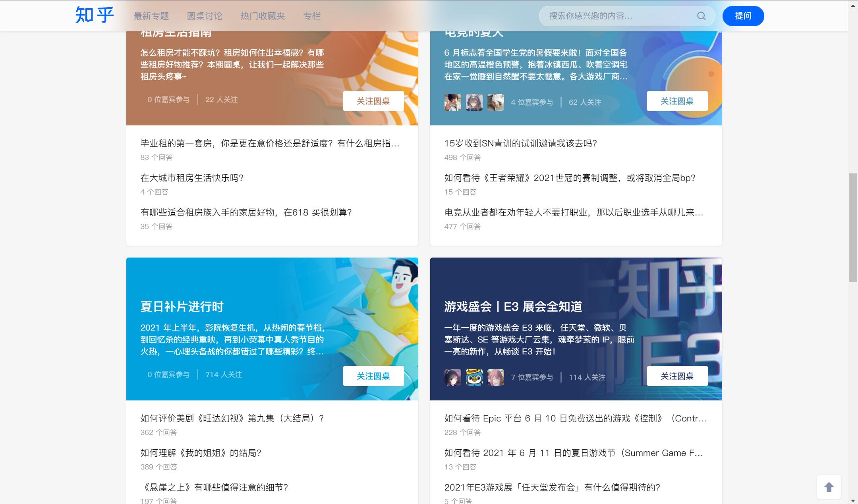Open the question 在大城市租房生活快乐吗?
The width and height of the screenshot is (858, 504).
pyautogui.click(x=192, y=178)
